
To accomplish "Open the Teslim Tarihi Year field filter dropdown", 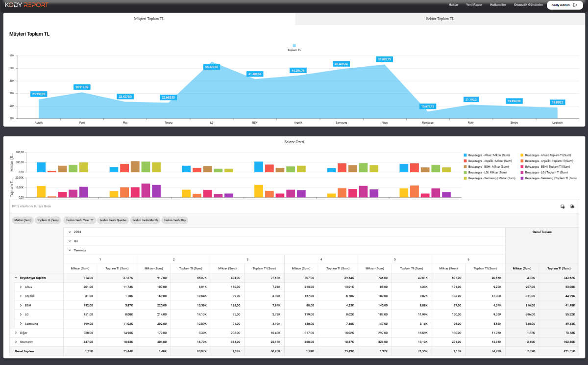I will click(92, 220).
